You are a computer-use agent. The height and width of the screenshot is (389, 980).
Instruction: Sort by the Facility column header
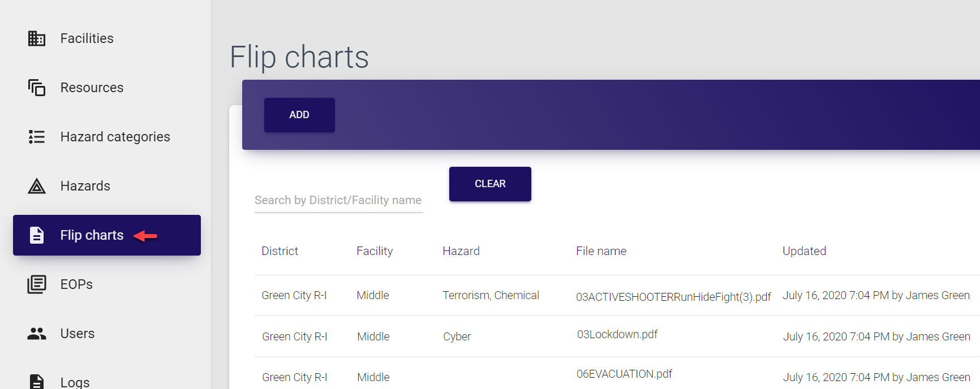click(375, 251)
